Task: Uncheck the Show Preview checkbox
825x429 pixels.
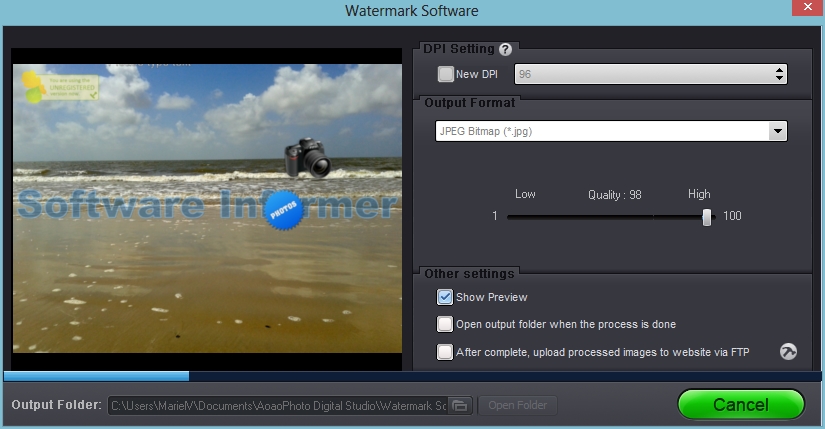Action: [x=445, y=297]
